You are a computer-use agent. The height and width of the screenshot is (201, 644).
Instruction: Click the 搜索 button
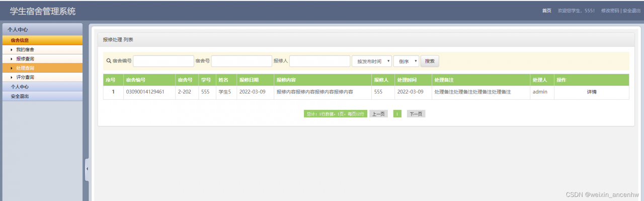click(430, 61)
